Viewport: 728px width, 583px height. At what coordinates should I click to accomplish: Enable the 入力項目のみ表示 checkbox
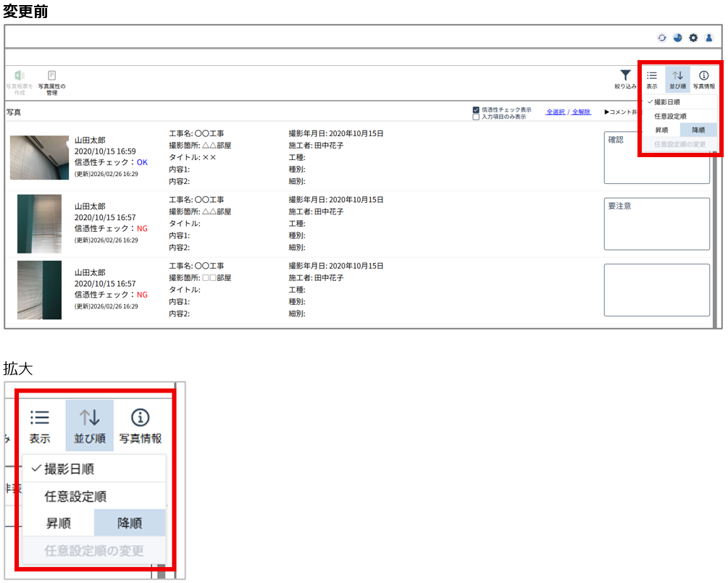point(476,117)
